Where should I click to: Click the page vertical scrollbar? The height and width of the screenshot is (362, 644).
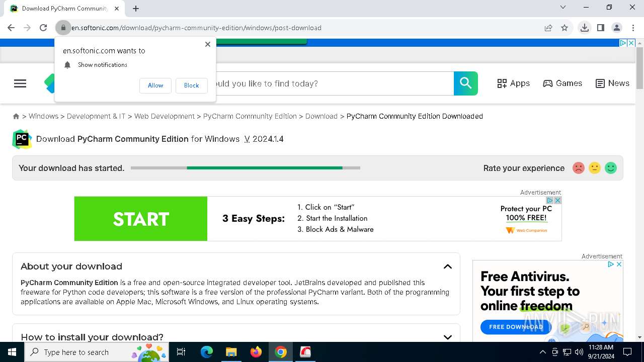[640, 68]
